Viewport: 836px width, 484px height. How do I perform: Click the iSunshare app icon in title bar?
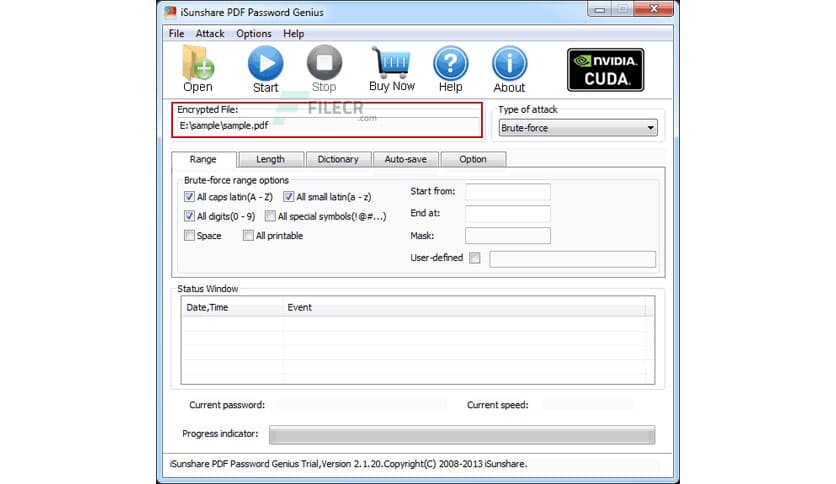170,12
